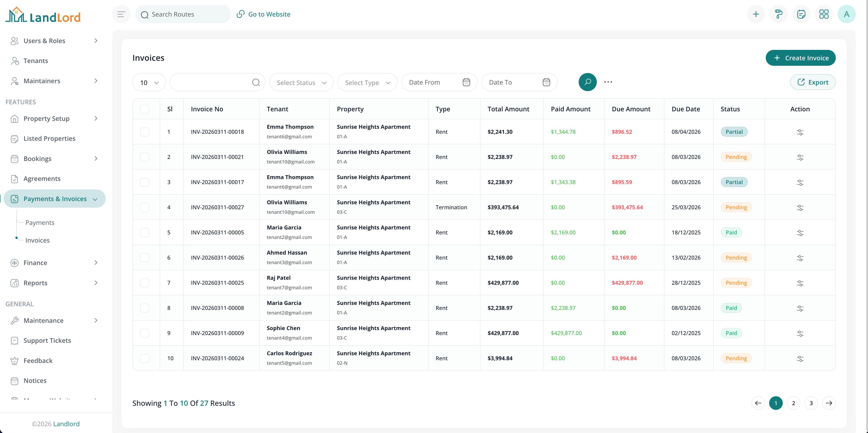Open the notes icon in the header

click(x=801, y=14)
